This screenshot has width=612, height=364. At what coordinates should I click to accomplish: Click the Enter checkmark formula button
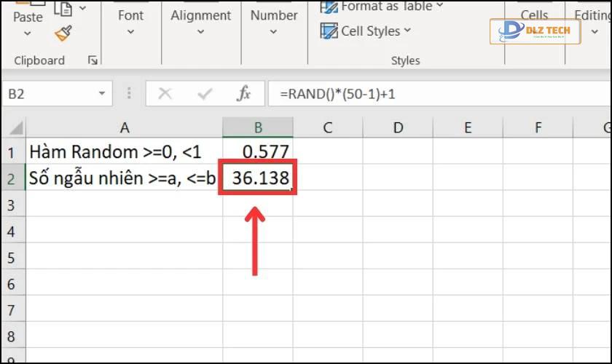pos(205,94)
